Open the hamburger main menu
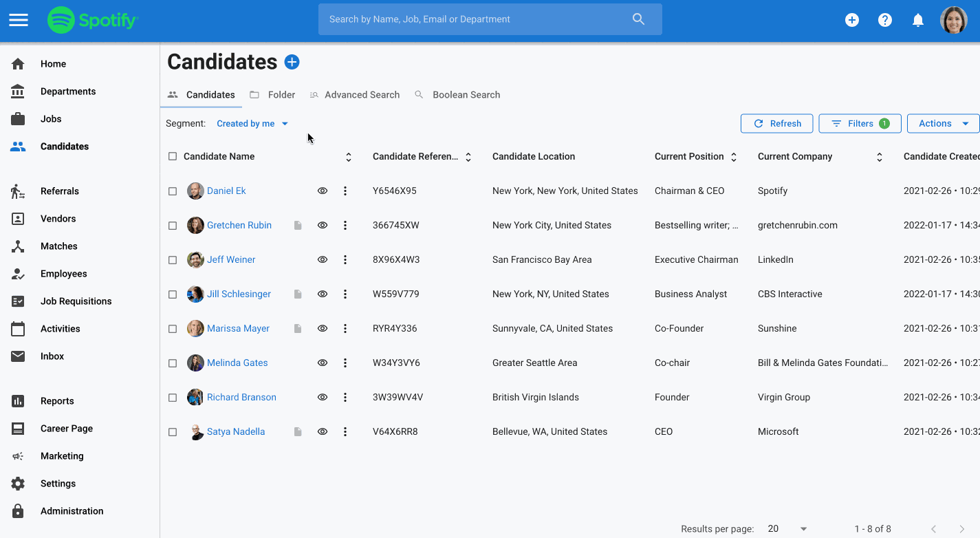Screen dimensions: 980x538 point(19,20)
